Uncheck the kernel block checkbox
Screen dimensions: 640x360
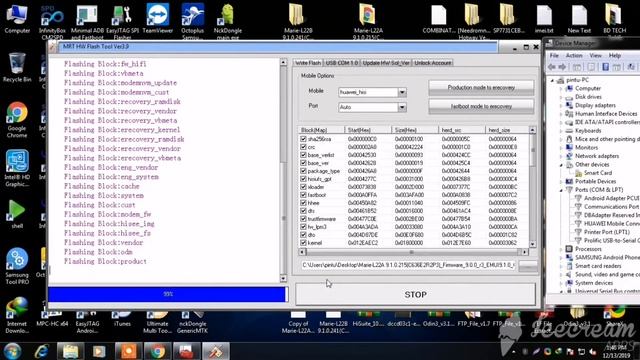(x=303, y=242)
